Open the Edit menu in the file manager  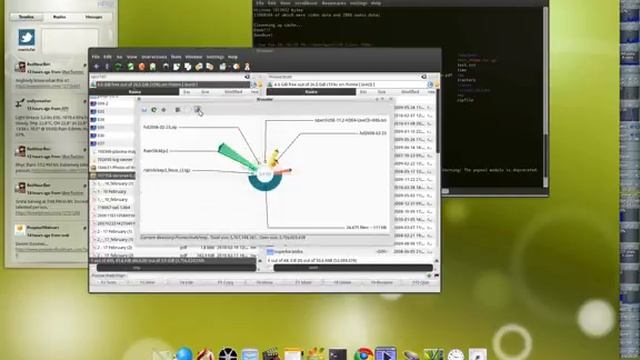[x=107, y=57]
